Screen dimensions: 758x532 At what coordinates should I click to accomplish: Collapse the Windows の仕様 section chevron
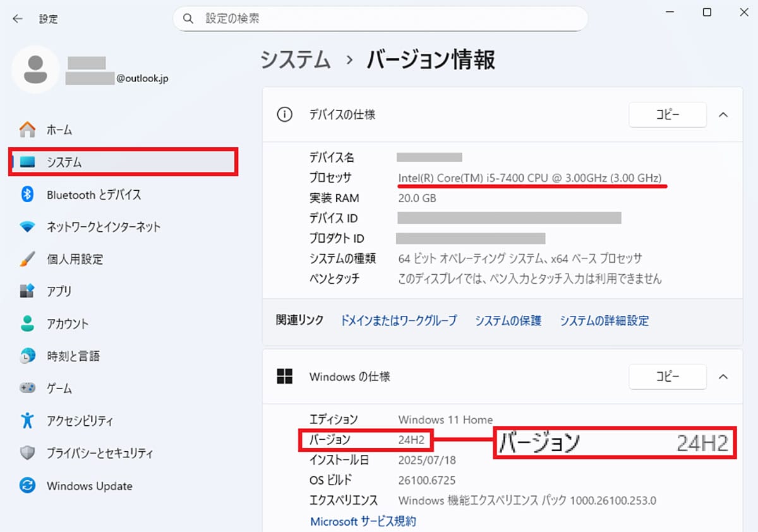(x=724, y=377)
